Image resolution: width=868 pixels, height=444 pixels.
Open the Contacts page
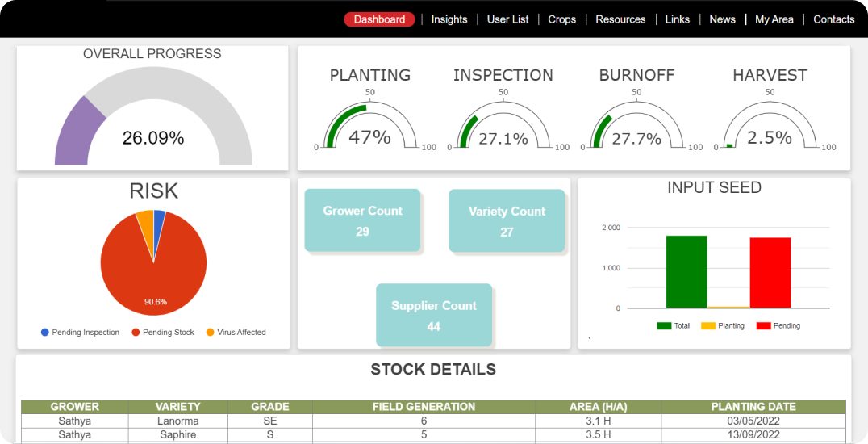[833, 19]
